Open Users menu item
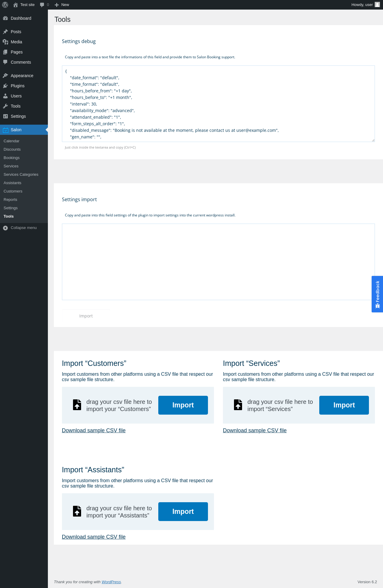Viewport: 383px width, 588px height. [24, 96]
